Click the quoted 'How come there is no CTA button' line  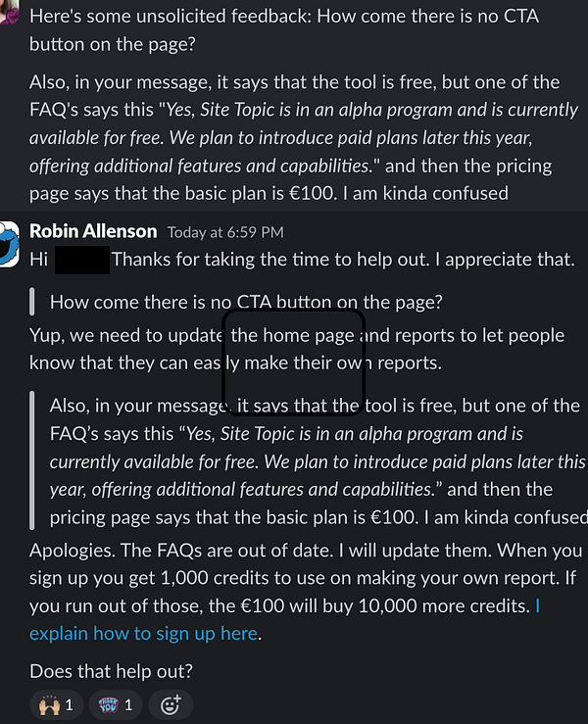(x=246, y=302)
